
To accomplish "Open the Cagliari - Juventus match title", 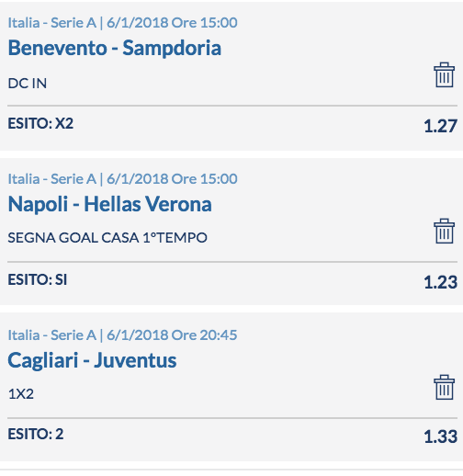I will tap(92, 360).
